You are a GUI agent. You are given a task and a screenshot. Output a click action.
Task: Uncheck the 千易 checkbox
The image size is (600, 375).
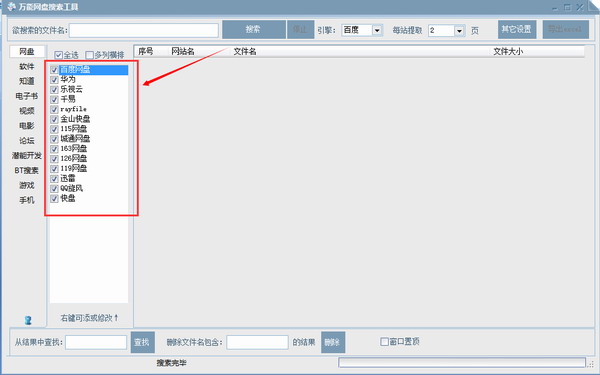54,100
